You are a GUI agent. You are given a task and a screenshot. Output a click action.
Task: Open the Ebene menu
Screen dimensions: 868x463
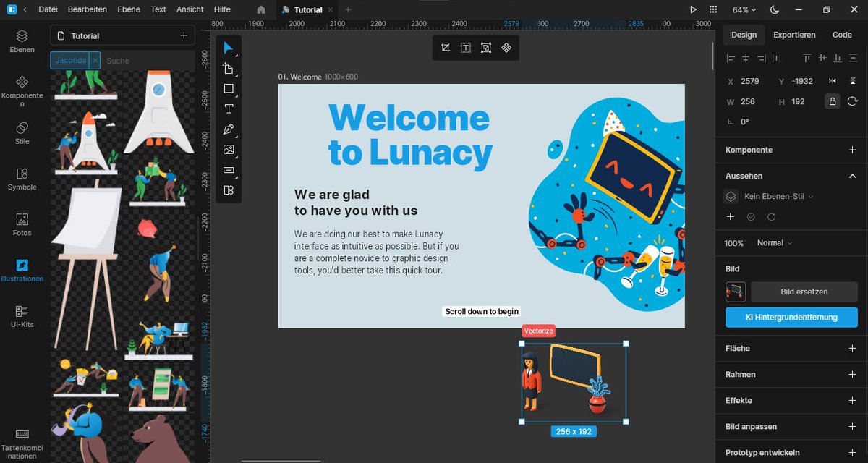coord(129,9)
